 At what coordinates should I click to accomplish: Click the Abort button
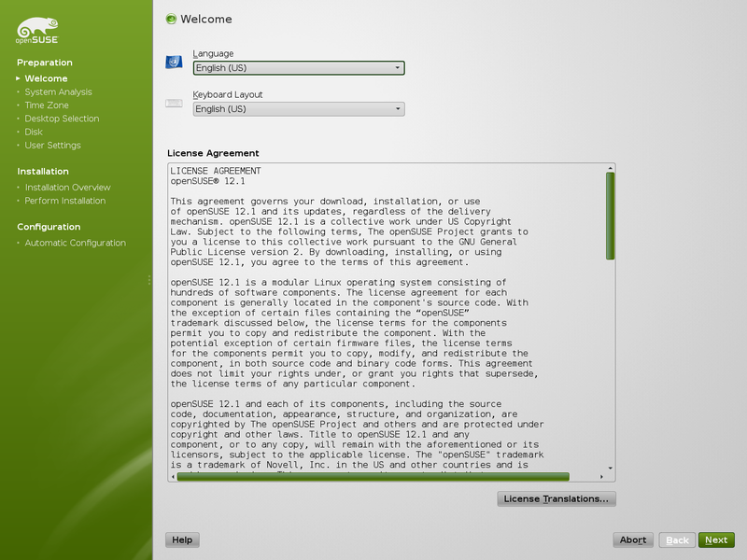click(633, 540)
